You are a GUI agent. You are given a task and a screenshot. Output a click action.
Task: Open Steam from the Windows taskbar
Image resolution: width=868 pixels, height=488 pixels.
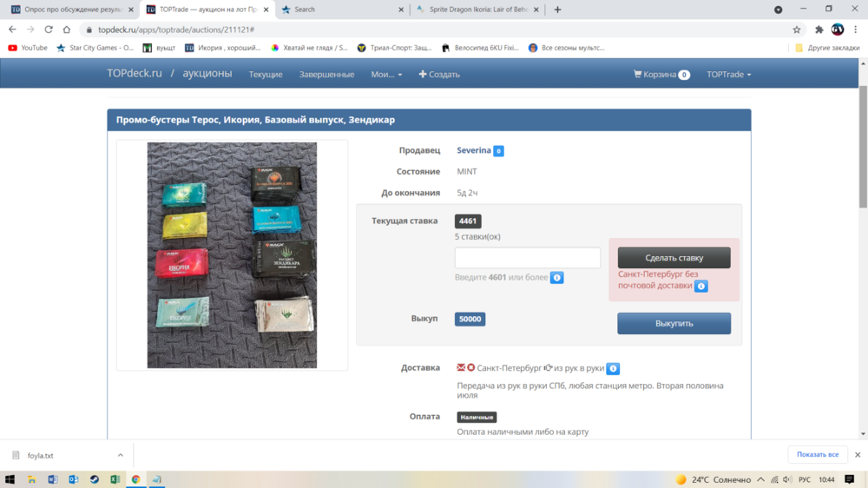[94, 479]
